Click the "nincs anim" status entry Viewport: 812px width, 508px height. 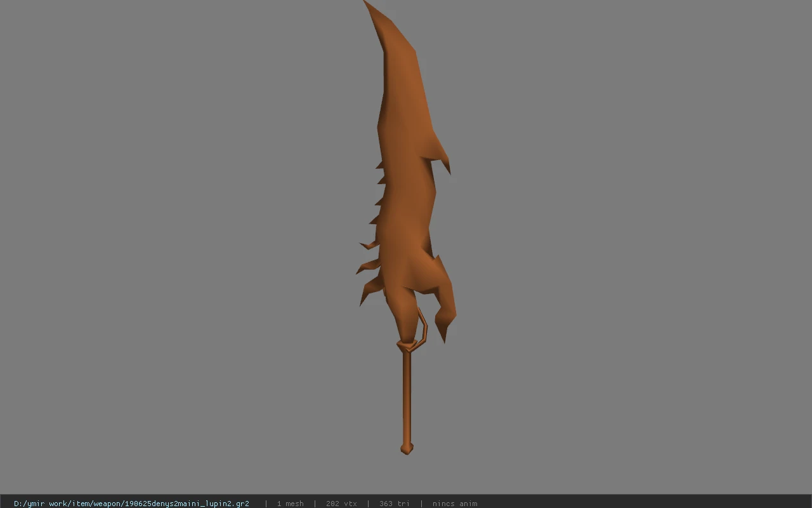tap(455, 504)
